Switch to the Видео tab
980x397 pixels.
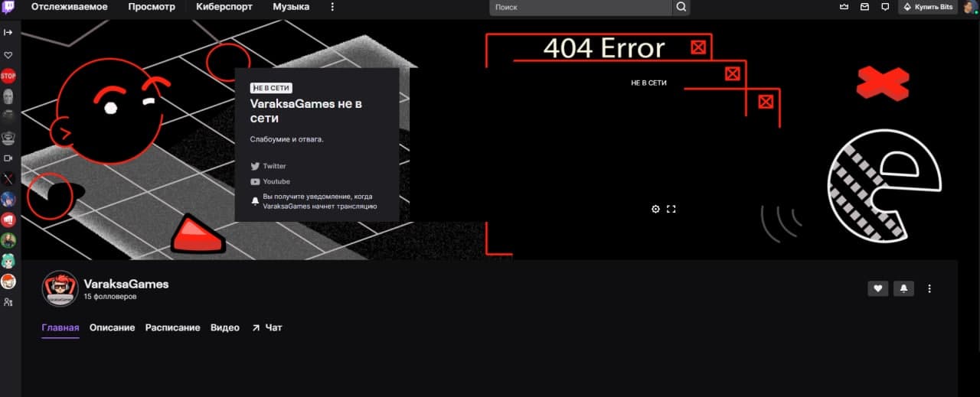[x=225, y=328]
